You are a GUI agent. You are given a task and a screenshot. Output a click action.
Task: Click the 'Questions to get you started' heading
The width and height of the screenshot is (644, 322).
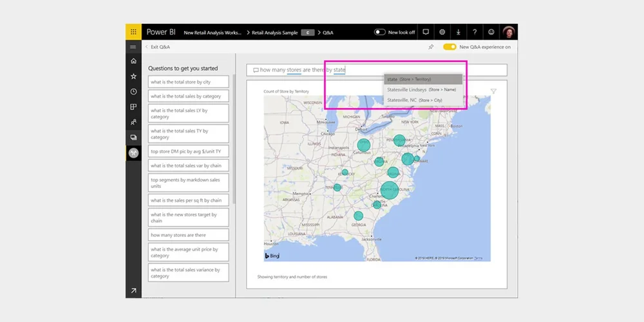click(x=183, y=68)
